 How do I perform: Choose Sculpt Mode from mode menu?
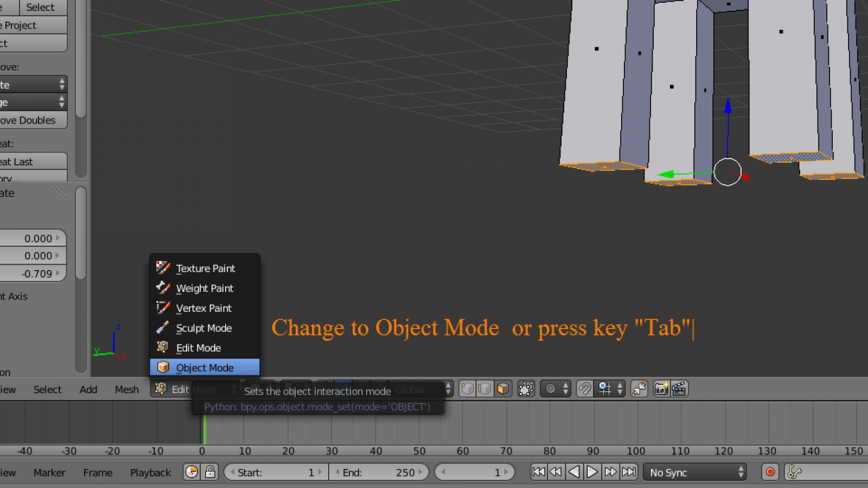(x=205, y=328)
